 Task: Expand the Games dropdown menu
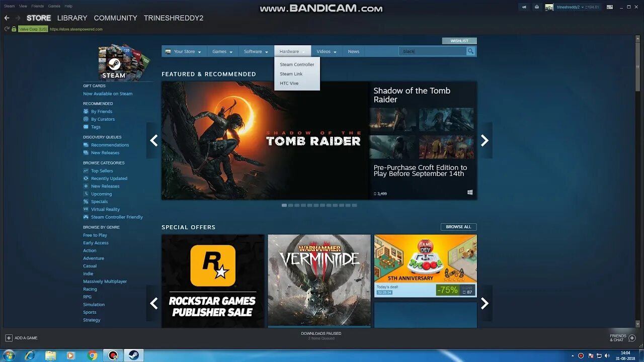click(222, 51)
